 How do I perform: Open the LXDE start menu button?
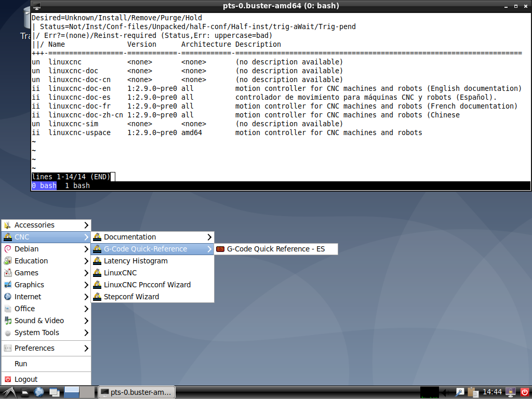9,393
